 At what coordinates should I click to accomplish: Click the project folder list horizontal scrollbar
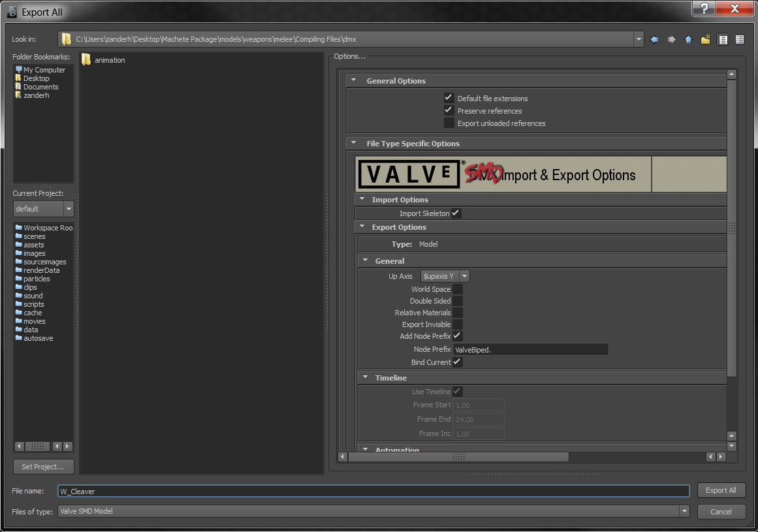[x=37, y=446]
